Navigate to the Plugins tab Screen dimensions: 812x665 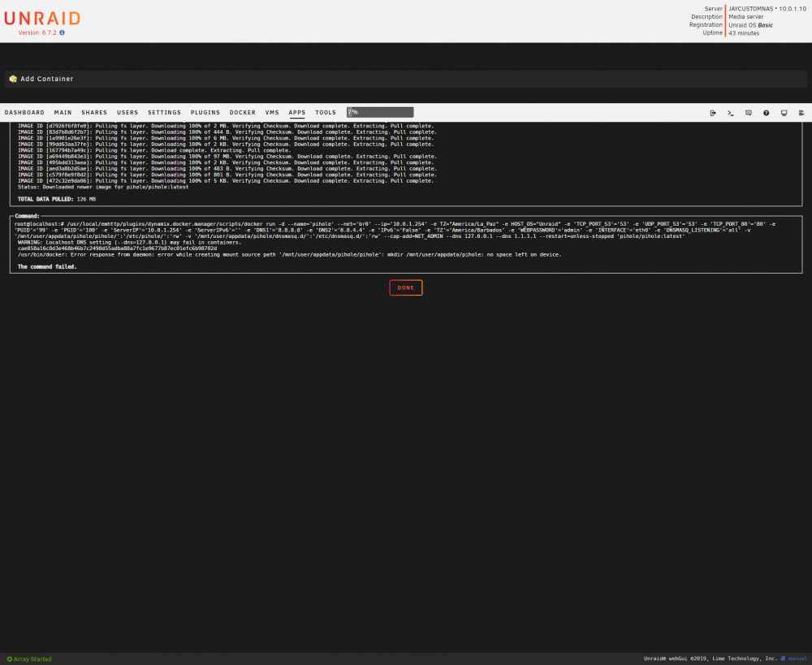pos(205,112)
